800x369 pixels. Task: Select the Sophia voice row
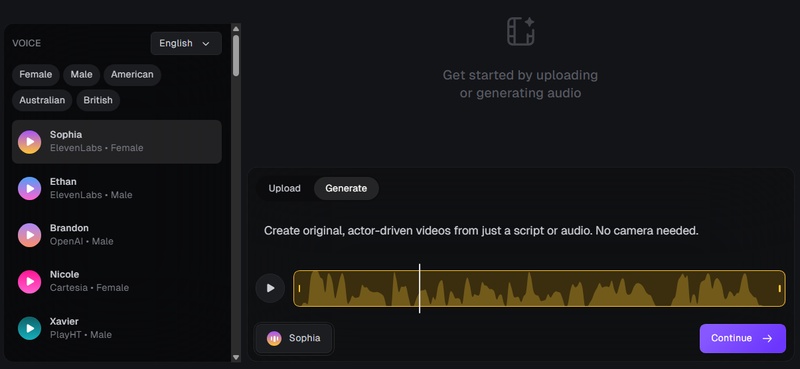(117, 142)
